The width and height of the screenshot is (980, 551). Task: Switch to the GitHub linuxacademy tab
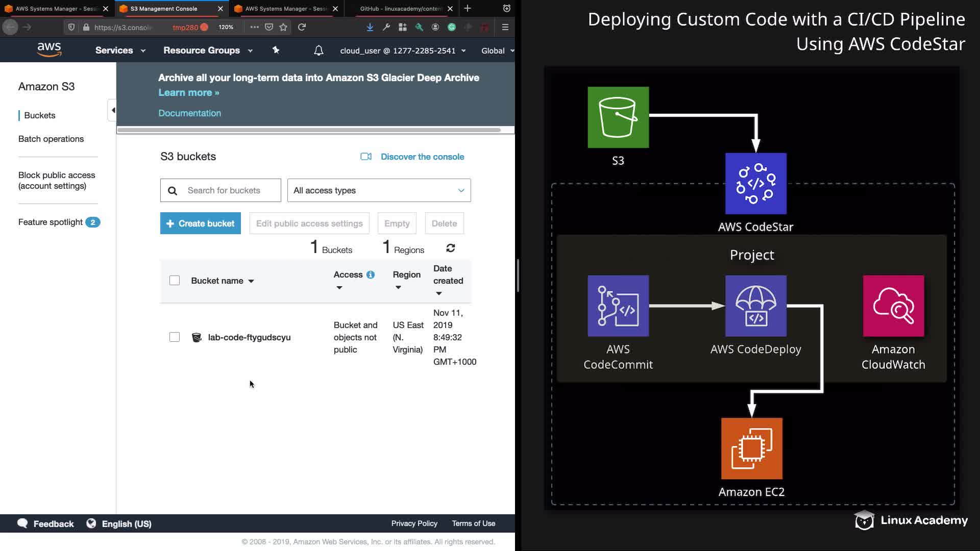(401, 9)
